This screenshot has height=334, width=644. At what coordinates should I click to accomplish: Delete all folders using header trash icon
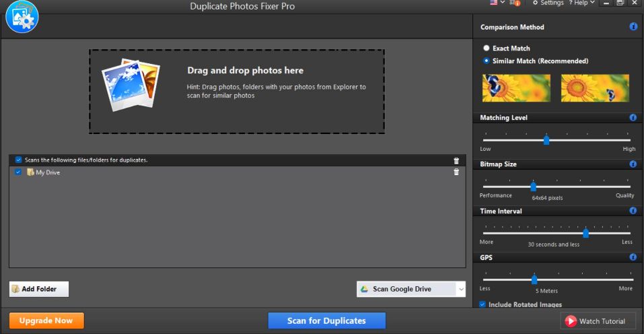[456, 161]
